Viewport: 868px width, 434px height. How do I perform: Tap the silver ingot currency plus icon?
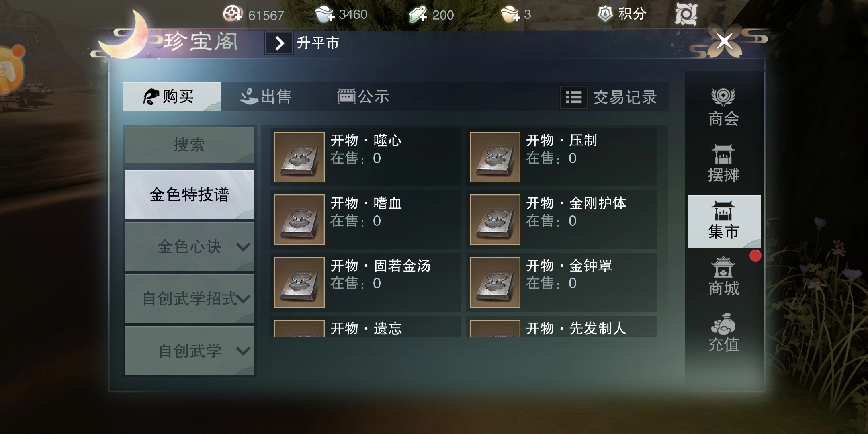[x=325, y=14]
